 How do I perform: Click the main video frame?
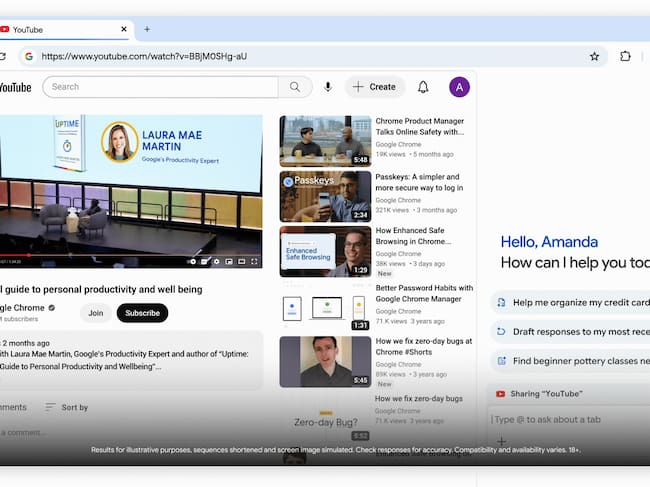[x=131, y=191]
